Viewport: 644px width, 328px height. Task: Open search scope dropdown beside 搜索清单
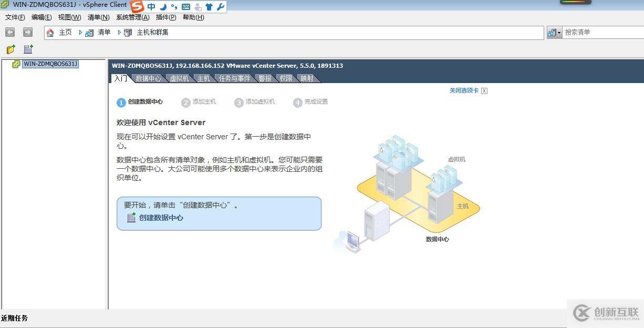[x=554, y=33]
